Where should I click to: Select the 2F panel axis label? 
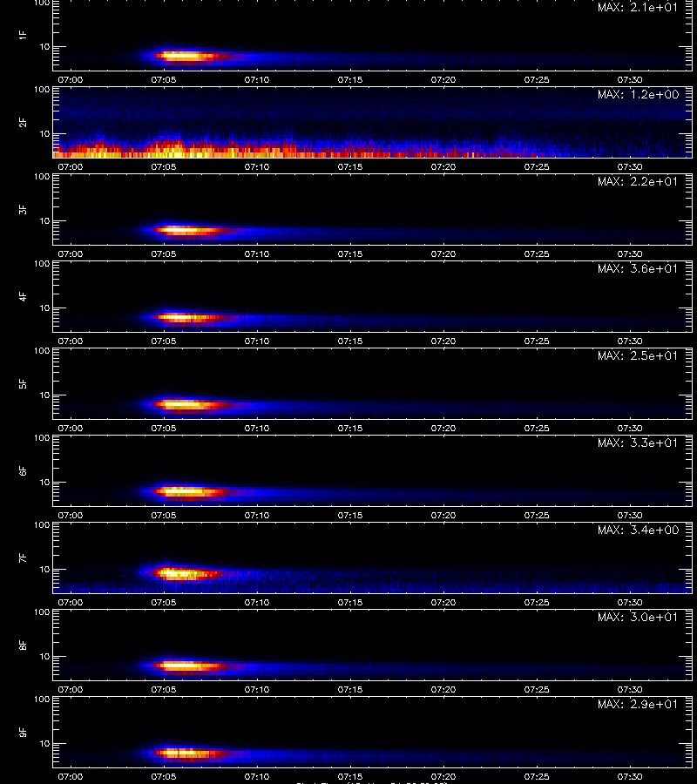(x=22, y=122)
